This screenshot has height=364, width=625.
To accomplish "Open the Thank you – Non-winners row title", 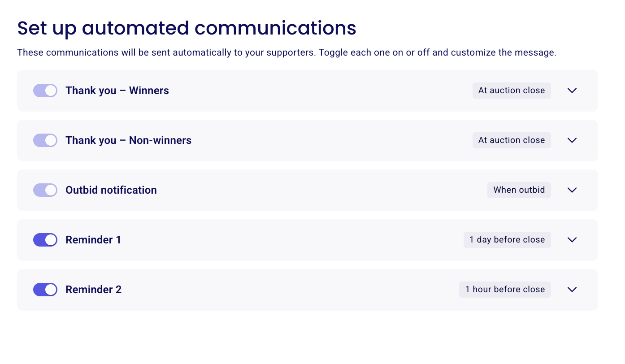I will coord(128,140).
